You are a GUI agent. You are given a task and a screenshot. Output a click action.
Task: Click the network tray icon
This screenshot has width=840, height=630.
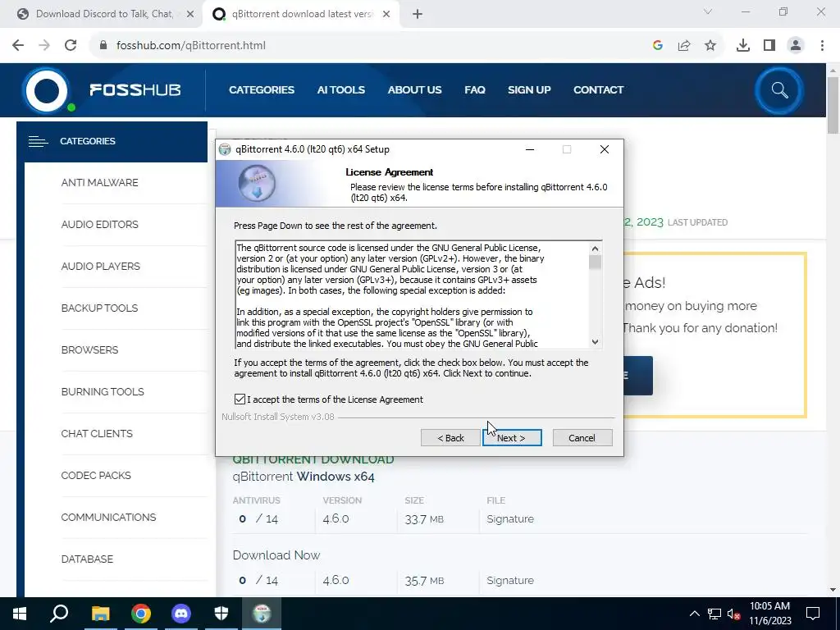(x=714, y=614)
